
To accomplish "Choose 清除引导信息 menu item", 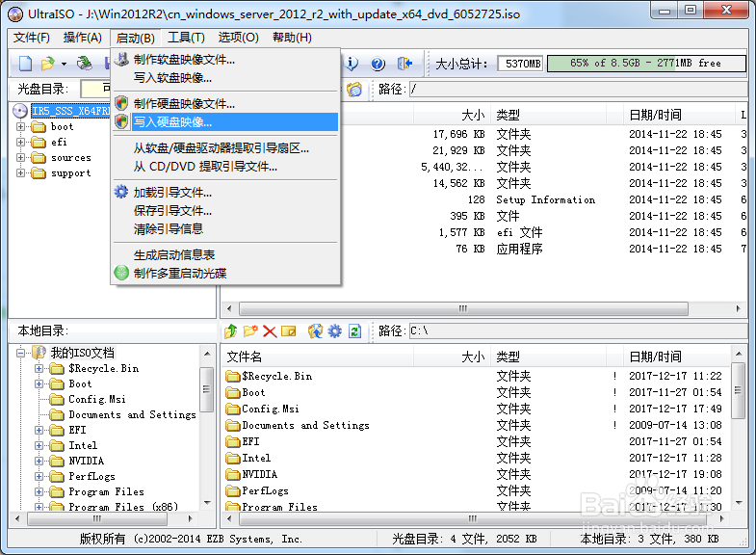I will 225,229.
